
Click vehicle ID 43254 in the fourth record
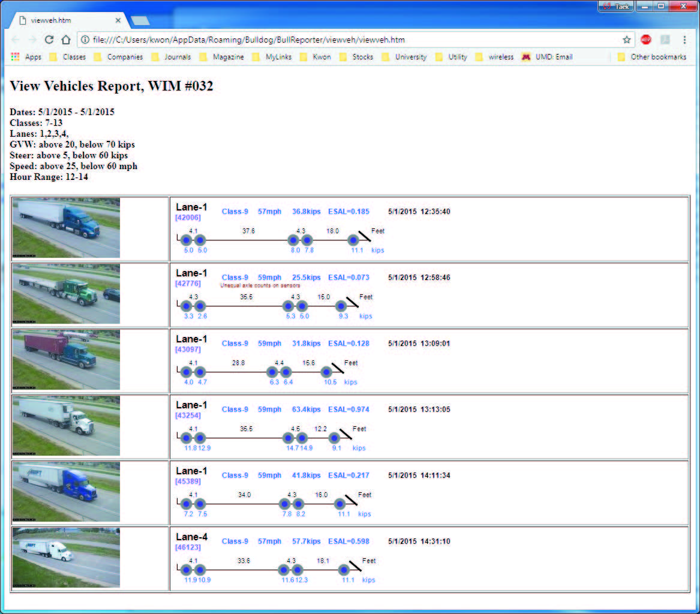[189, 415]
